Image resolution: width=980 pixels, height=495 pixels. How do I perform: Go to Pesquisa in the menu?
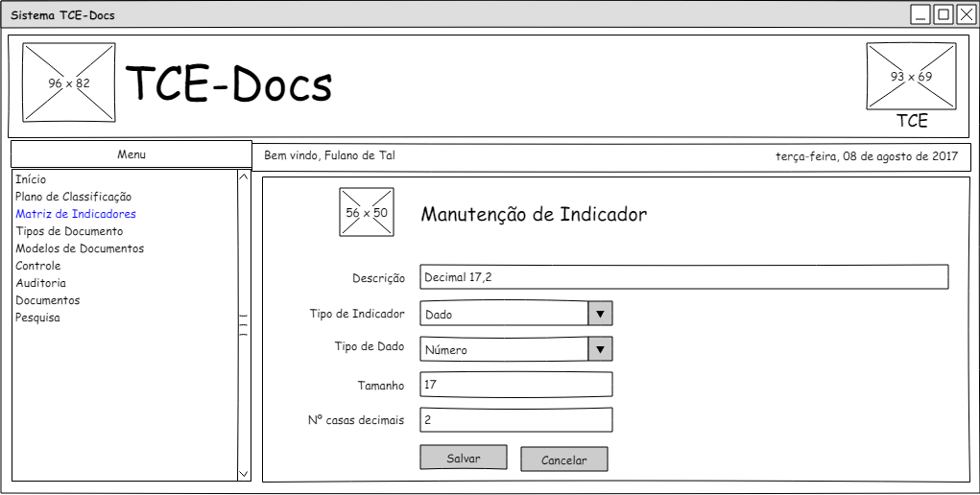[38, 318]
